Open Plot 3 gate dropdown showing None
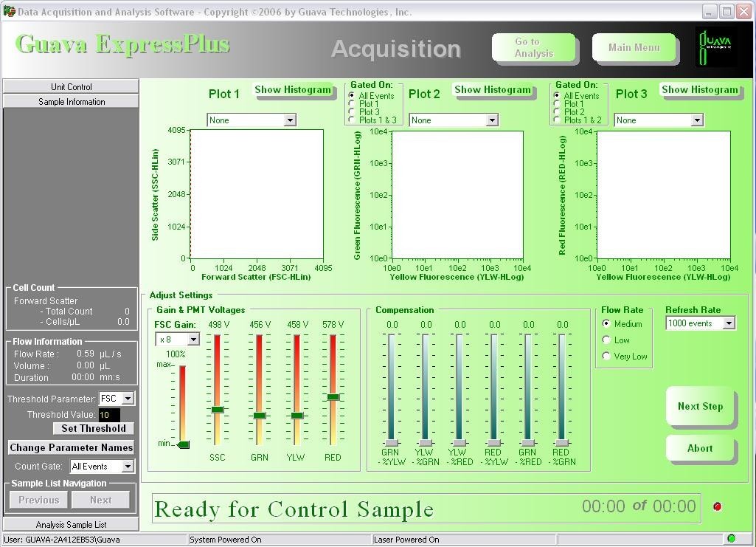The width and height of the screenshot is (756, 547). point(659,120)
